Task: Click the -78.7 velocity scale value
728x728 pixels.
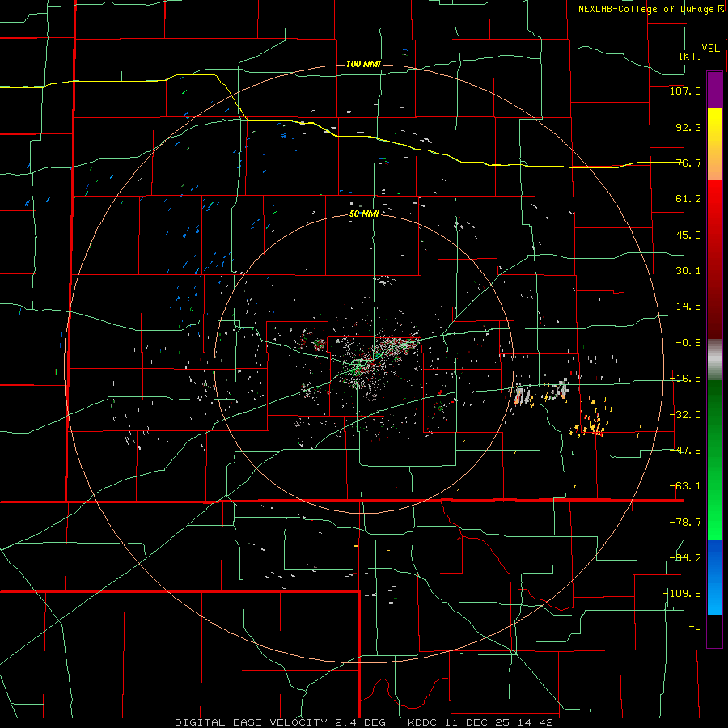Action: click(x=685, y=523)
